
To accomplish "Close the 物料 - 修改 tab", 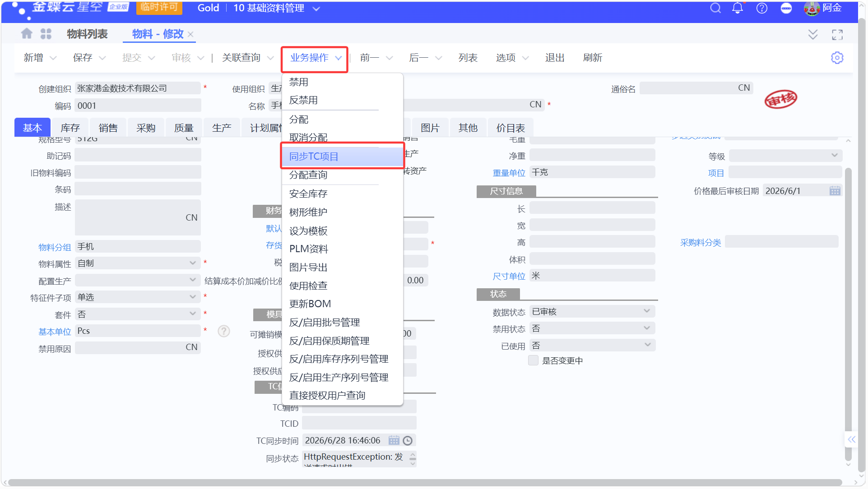I will [190, 34].
